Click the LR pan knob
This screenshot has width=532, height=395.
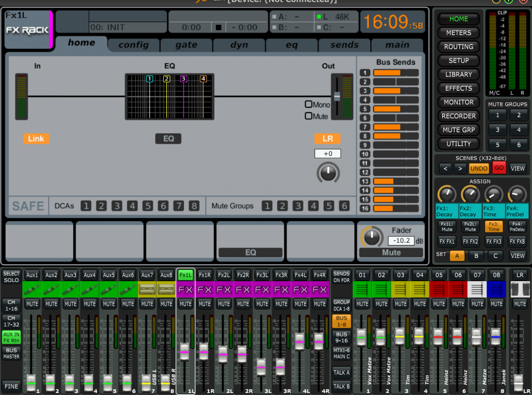pyautogui.click(x=328, y=173)
